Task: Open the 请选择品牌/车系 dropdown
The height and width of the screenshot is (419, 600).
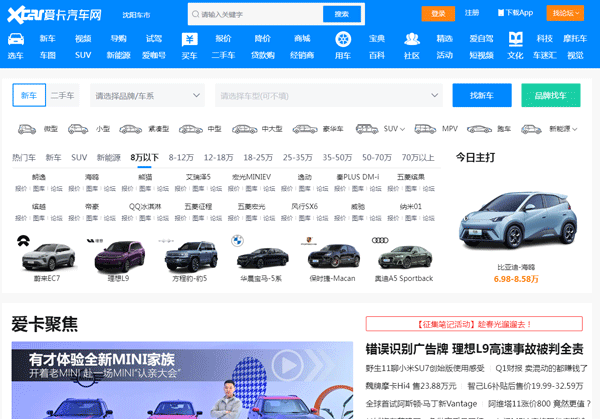Action: tap(147, 95)
